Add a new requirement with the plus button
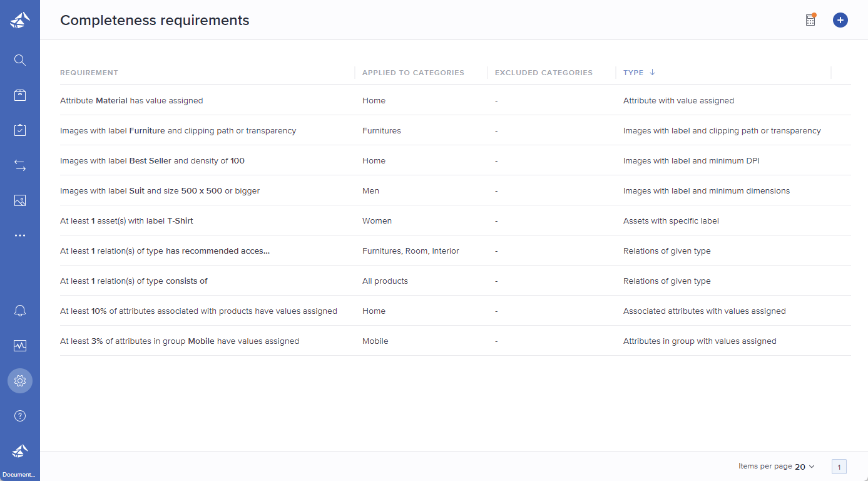868x481 pixels. (x=840, y=19)
